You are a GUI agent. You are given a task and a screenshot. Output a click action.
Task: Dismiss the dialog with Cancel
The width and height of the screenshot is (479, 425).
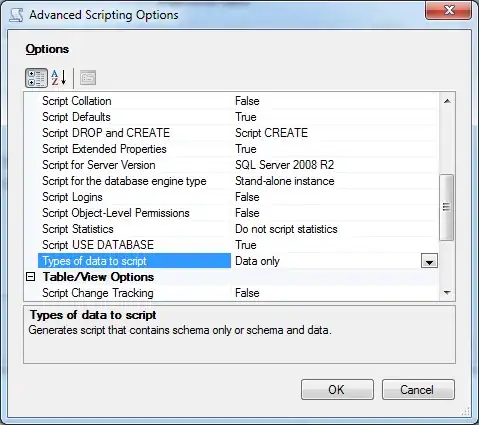pyautogui.click(x=418, y=389)
